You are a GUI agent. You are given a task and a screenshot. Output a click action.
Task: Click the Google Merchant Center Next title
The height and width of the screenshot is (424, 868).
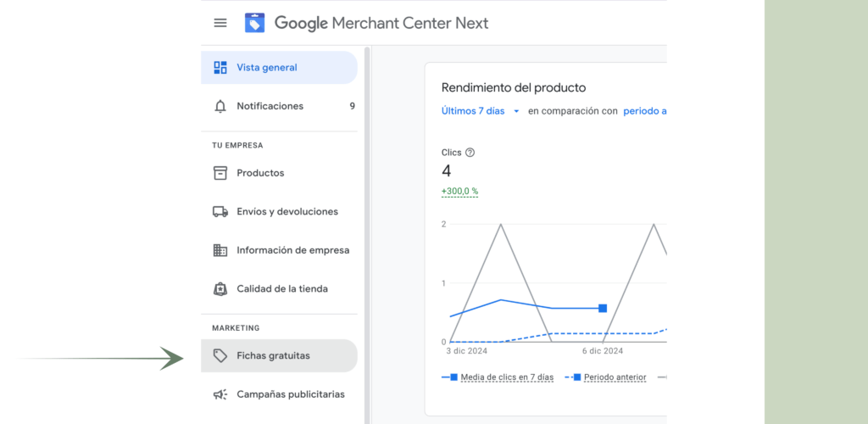381,23
